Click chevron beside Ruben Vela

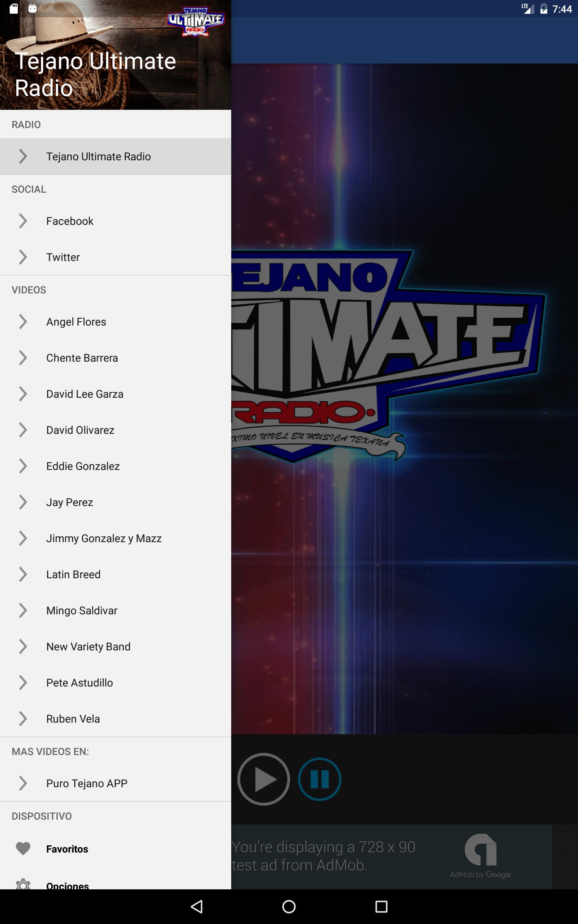coord(23,719)
